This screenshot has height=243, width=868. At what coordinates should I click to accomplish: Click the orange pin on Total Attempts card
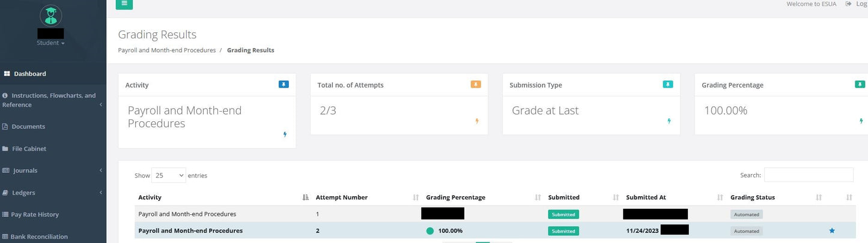(476, 85)
